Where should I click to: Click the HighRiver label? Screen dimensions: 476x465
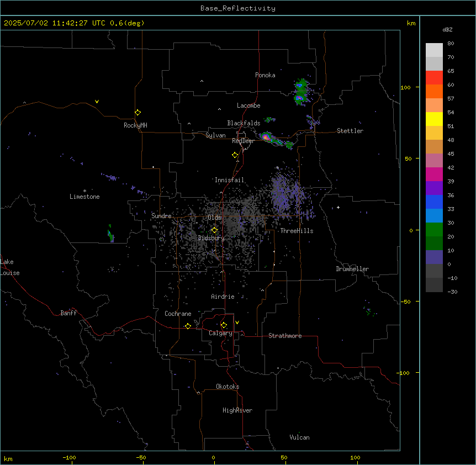click(x=237, y=410)
